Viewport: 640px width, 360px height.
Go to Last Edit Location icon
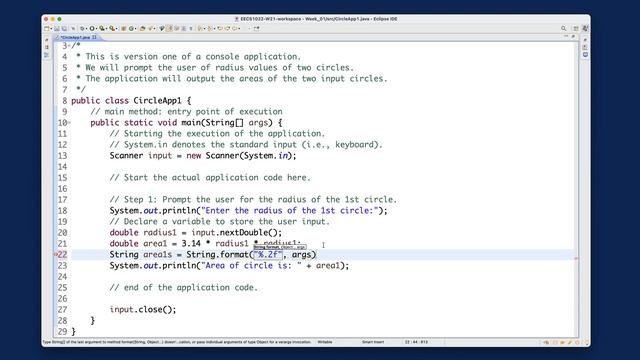220,29
